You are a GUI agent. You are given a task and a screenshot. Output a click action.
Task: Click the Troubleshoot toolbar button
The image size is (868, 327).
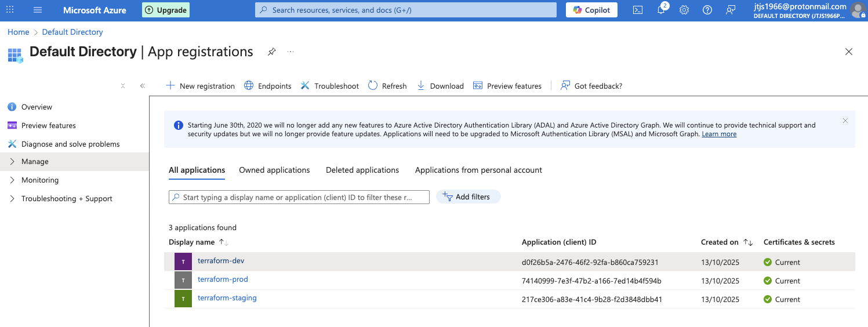coord(330,86)
